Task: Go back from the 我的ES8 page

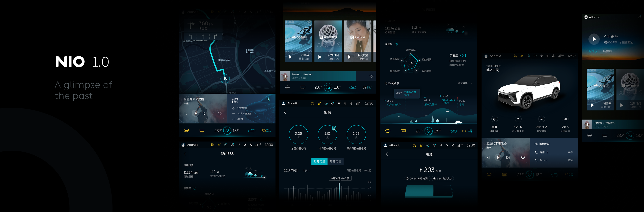Action: (185, 154)
